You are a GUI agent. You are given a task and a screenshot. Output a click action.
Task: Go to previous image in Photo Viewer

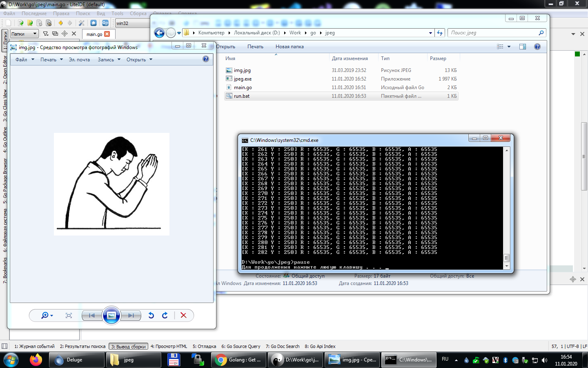point(92,315)
